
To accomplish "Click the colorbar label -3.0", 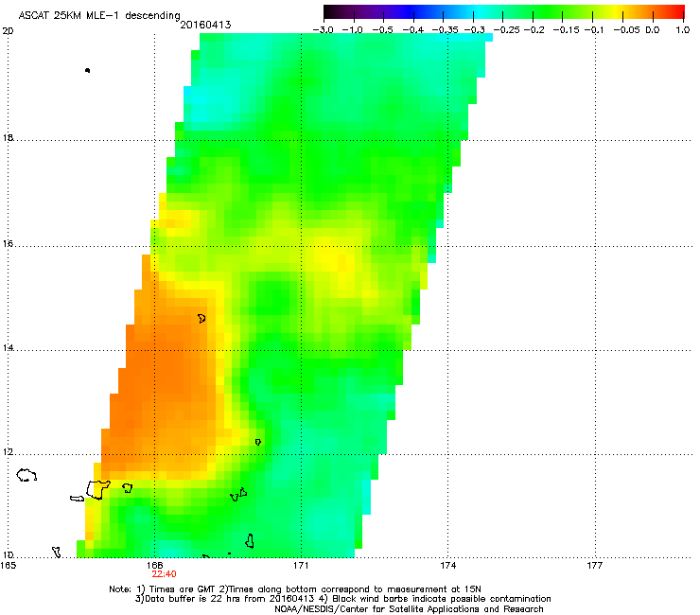I will click(x=324, y=30).
